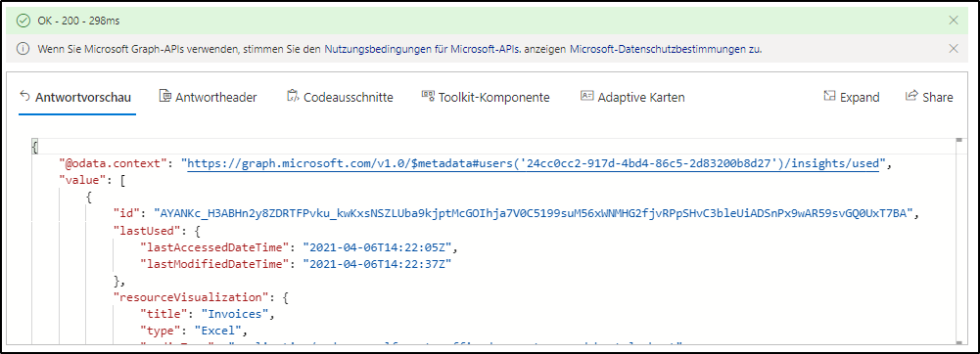The image size is (980, 354).
Task: Click the Codeausschnitte code clipboard icon
Action: (x=293, y=96)
